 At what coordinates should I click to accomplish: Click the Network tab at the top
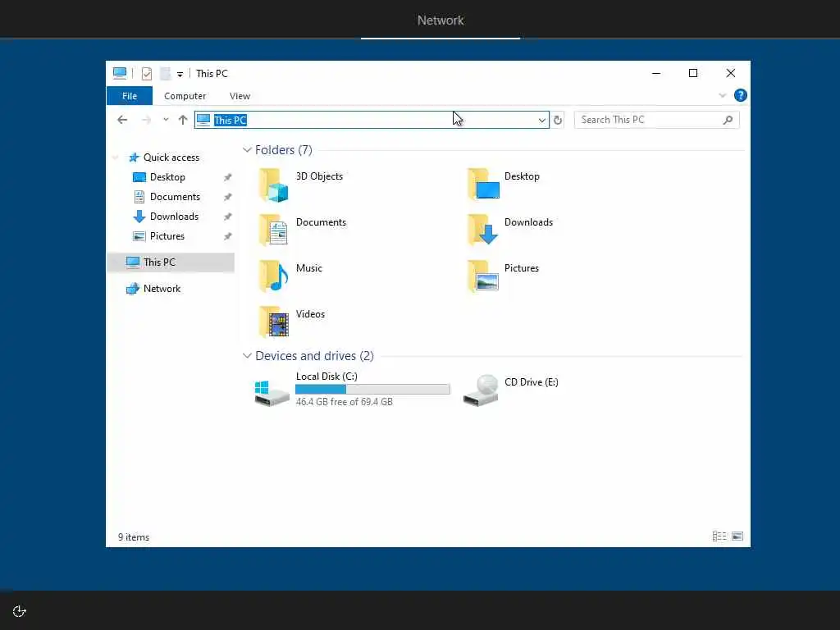(x=441, y=21)
